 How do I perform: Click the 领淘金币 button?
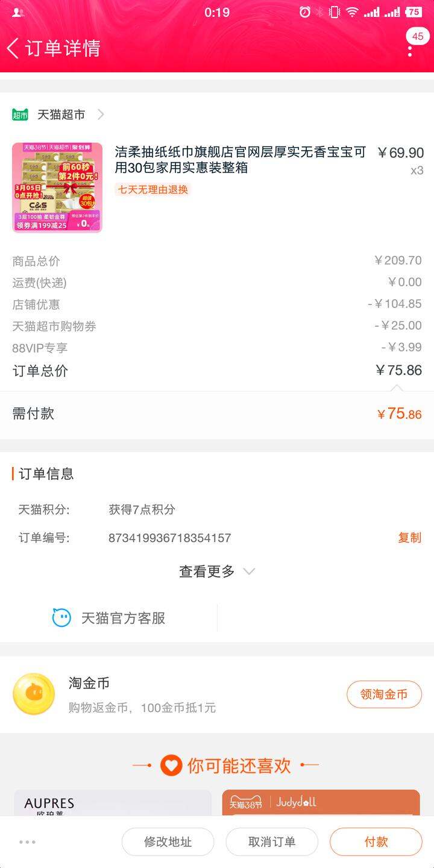pos(384,694)
